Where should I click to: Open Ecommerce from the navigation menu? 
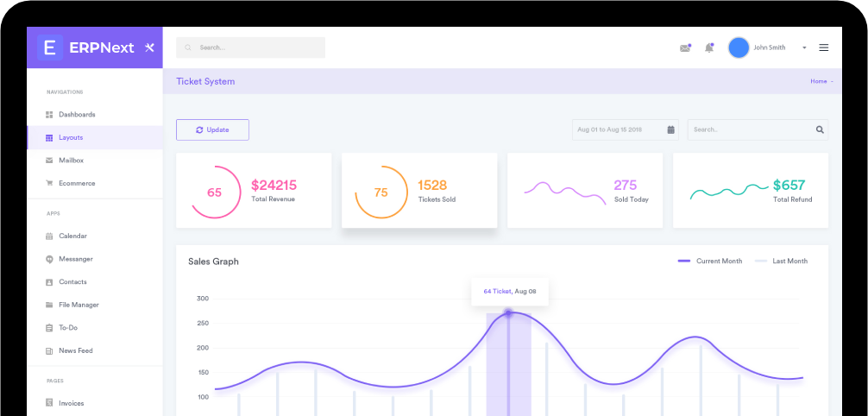pyautogui.click(x=77, y=183)
